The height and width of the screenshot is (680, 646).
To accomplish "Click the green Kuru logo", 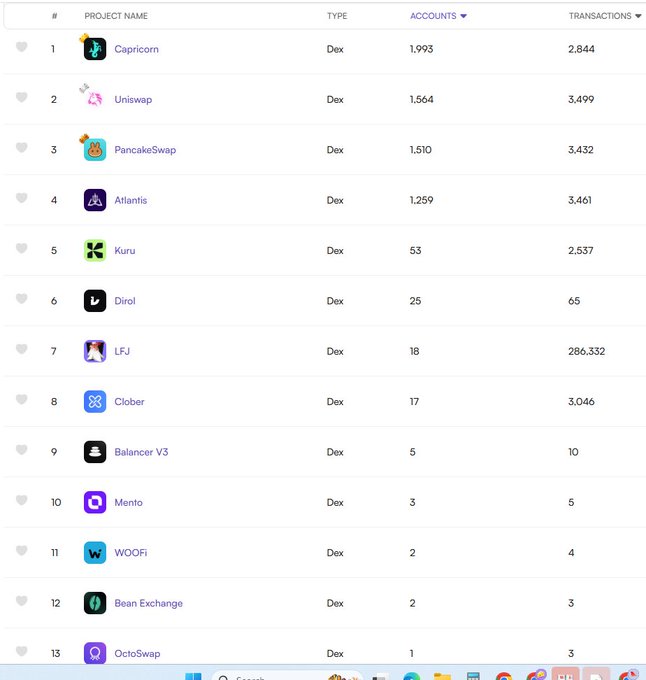I will [95, 250].
